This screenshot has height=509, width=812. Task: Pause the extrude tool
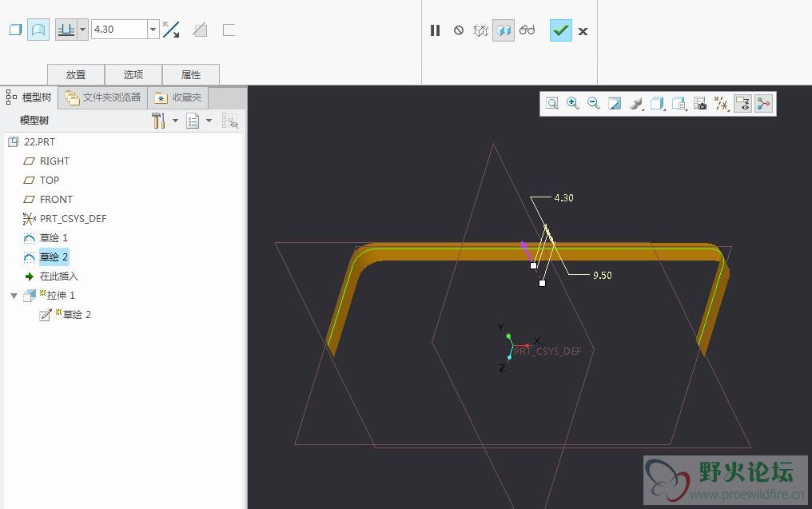click(x=435, y=30)
